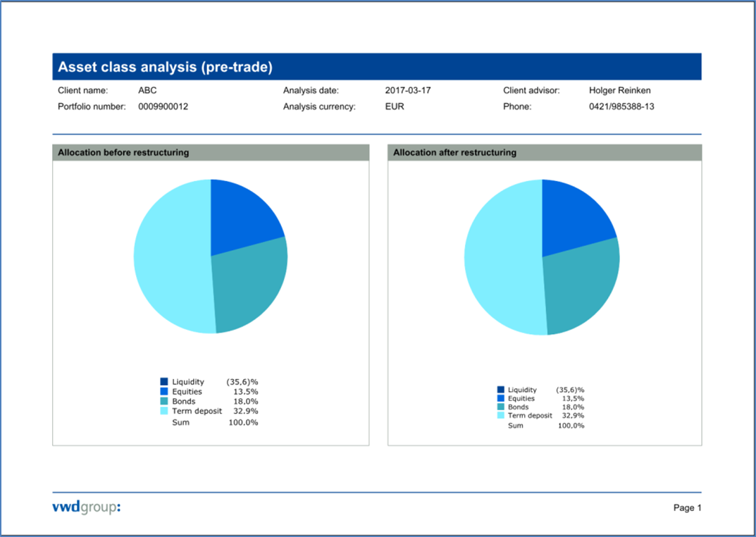Click the Page 1 footer label
This screenshot has height=537, width=756.
pyautogui.click(x=687, y=507)
